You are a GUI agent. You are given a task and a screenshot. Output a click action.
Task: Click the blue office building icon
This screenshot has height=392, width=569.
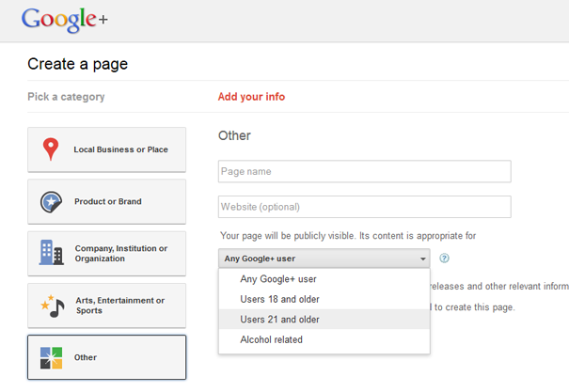tap(51, 253)
